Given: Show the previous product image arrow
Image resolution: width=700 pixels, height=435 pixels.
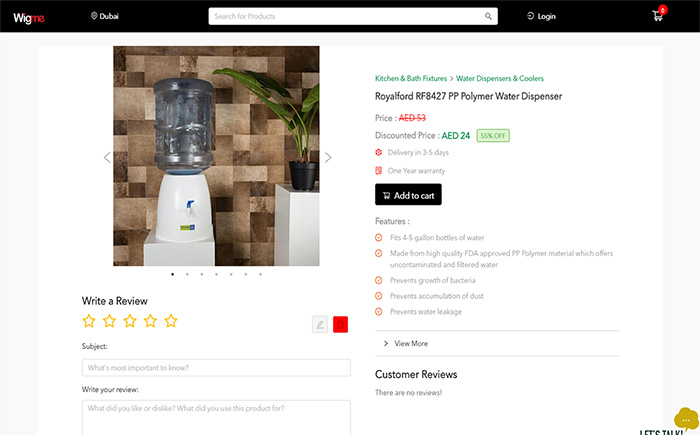Looking at the screenshot, I should [x=107, y=157].
